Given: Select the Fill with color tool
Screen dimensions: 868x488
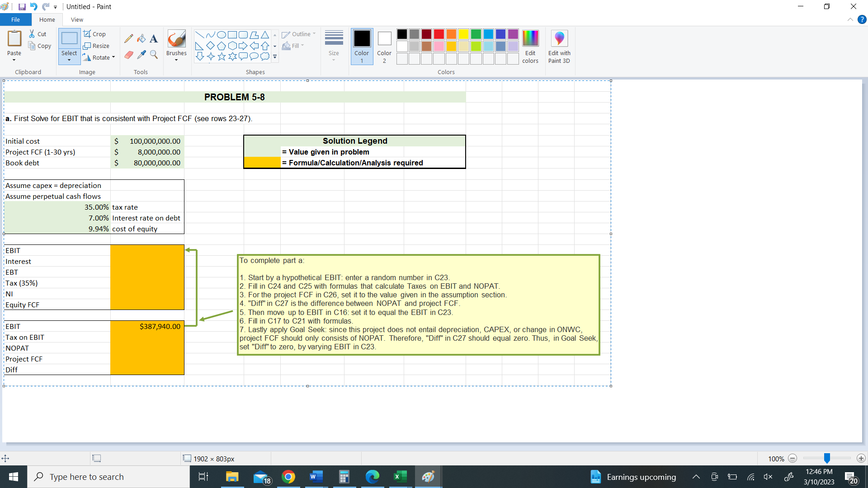Looking at the screenshot, I should tap(141, 38).
